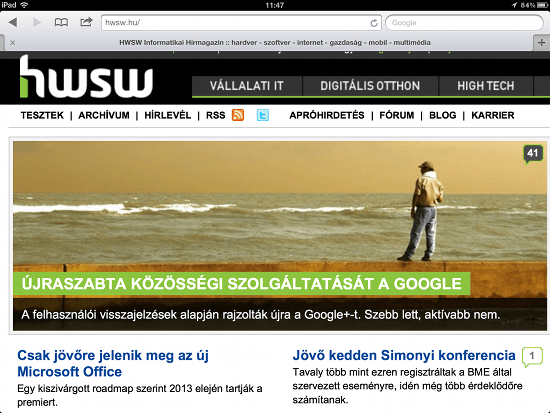This screenshot has height=413, width=550.
Task: Switch to the HIGH TECH tab
Action: tap(485, 86)
